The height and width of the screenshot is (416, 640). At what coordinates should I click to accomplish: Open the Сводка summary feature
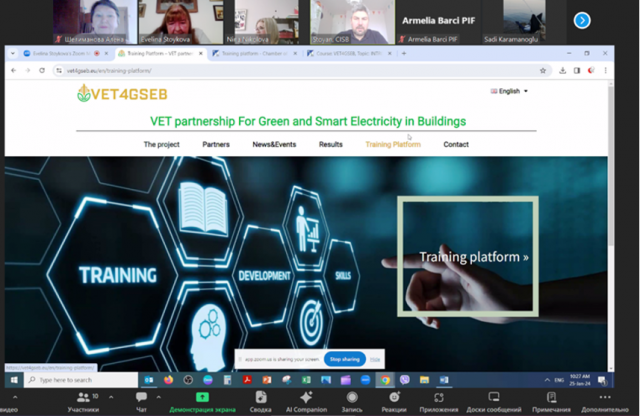[x=260, y=402]
